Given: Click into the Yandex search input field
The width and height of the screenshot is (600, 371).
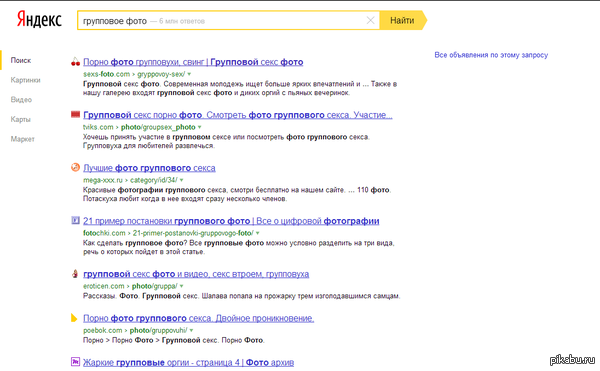Looking at the screenshot, I should click(220, 21).
